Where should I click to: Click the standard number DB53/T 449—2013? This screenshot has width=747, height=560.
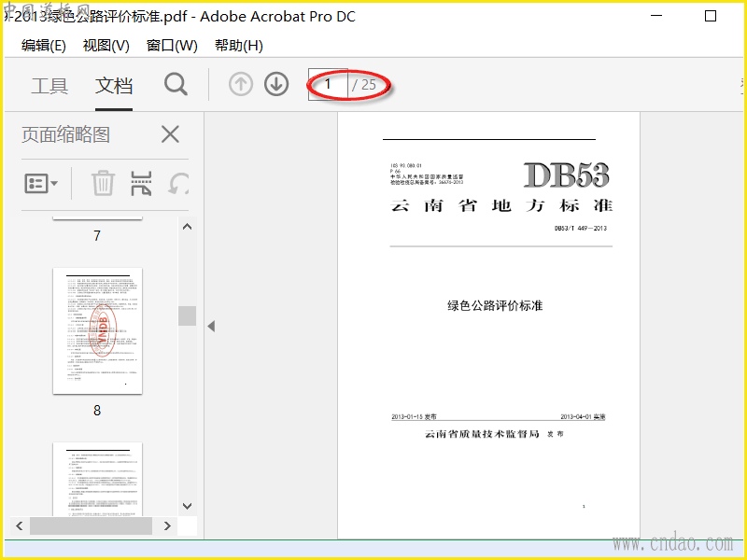pos(580,228)
